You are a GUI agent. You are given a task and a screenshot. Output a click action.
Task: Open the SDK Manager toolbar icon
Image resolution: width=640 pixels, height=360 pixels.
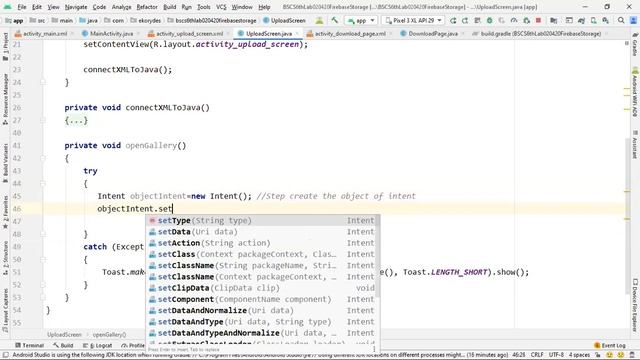(x=606, y=20)
